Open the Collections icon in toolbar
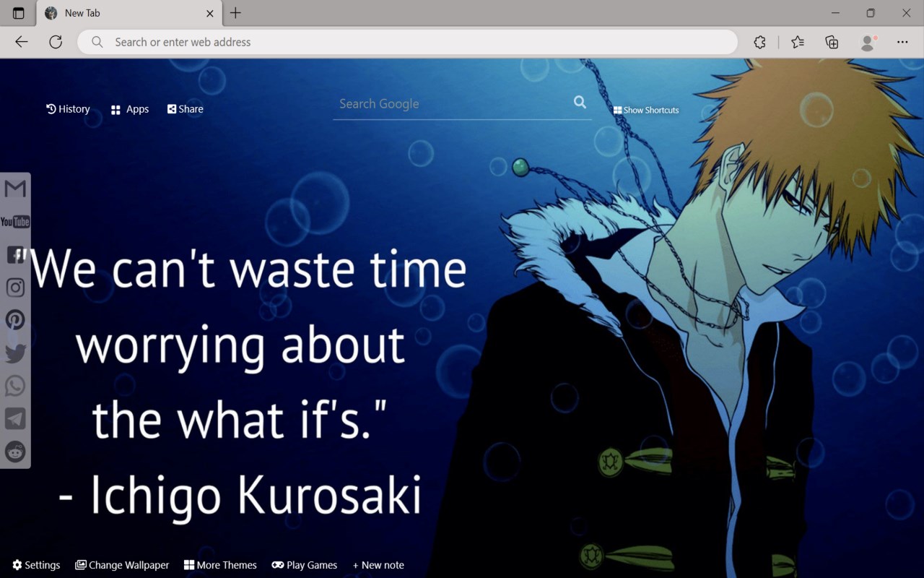Viewport: 924px width, 578px height. click(x=832, y=42)
